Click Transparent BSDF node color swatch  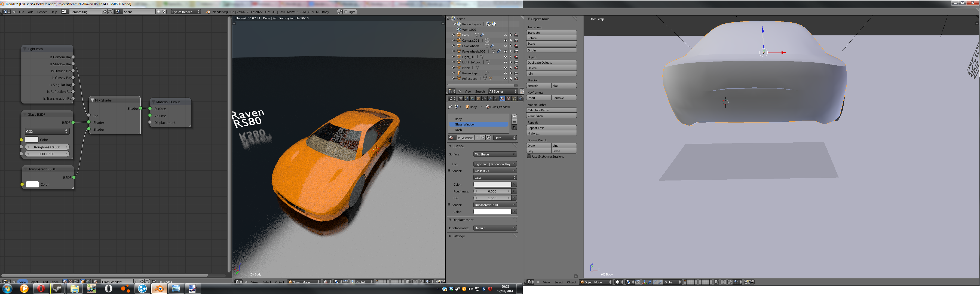(x=32, y=185)
